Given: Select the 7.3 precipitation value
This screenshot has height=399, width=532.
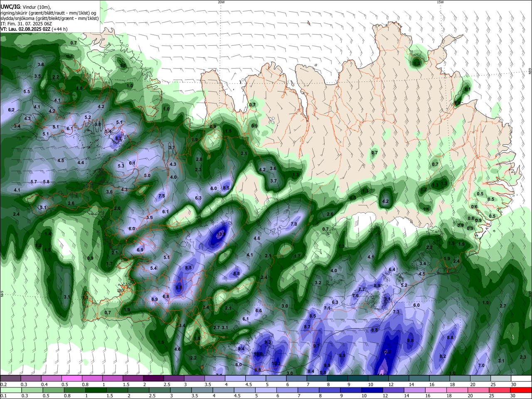Looking at the screenshot, I should [x=396, y=312].
